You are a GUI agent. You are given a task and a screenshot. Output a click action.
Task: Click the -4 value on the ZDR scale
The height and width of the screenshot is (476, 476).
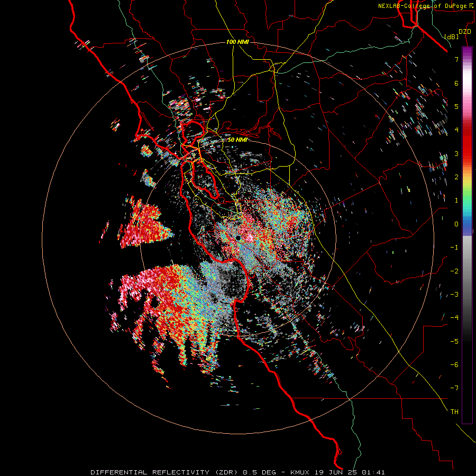[x=454, y=318]
